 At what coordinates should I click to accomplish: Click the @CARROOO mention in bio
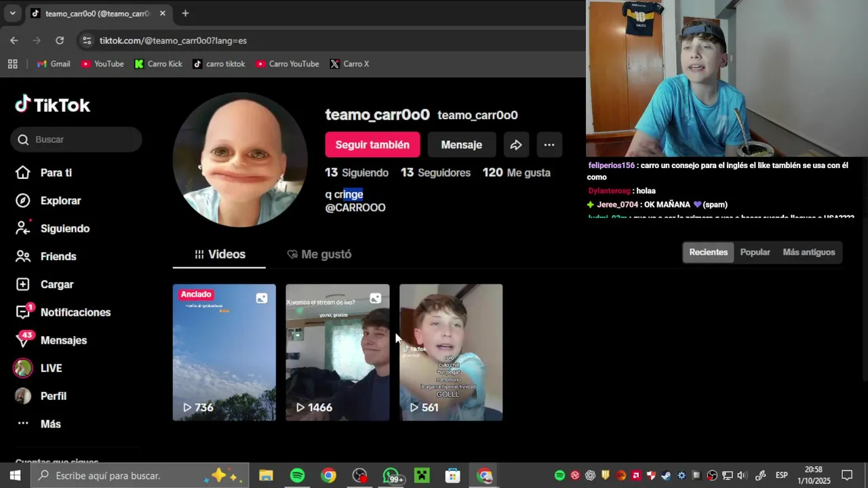click(355, 207)
